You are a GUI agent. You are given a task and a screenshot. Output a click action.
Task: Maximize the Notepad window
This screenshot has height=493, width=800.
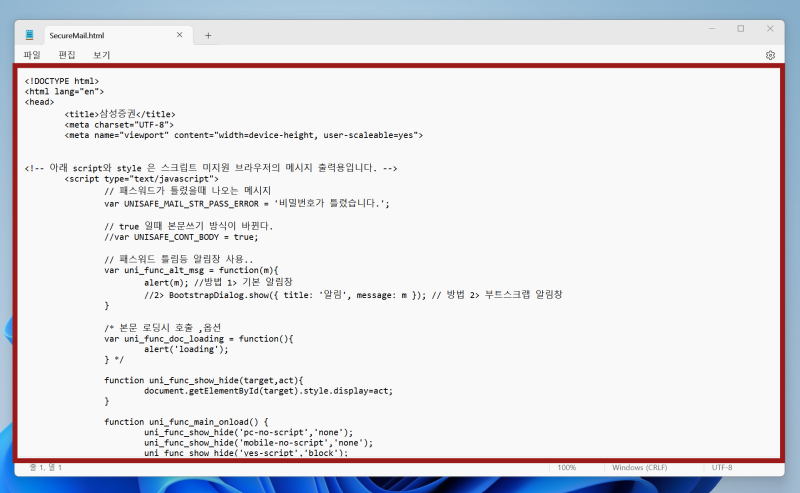tap(741, 29)
